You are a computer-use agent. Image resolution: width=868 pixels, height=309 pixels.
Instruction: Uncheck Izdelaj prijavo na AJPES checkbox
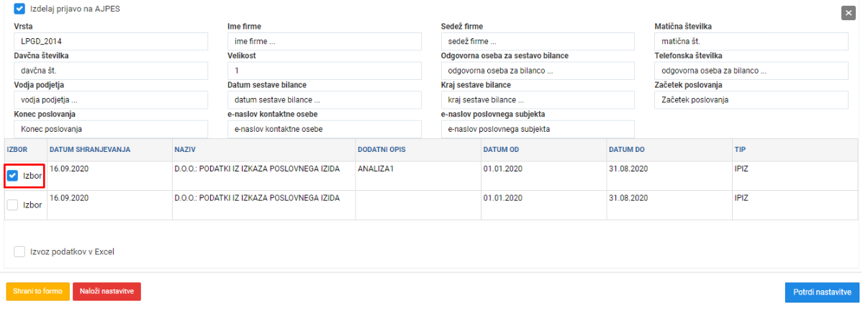coord(19,8)
